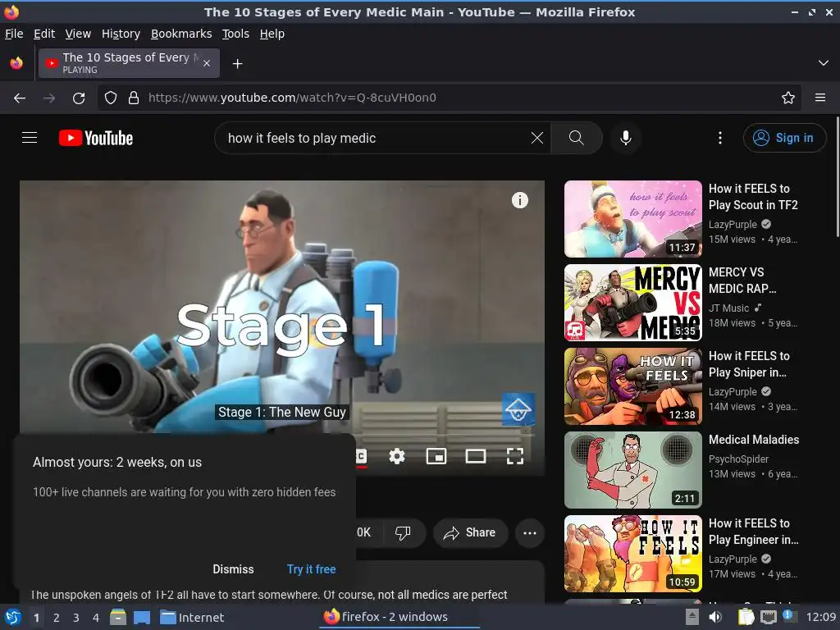Open a new browser tab
Screen dimensions: 840x630
(x=237, y=64)
